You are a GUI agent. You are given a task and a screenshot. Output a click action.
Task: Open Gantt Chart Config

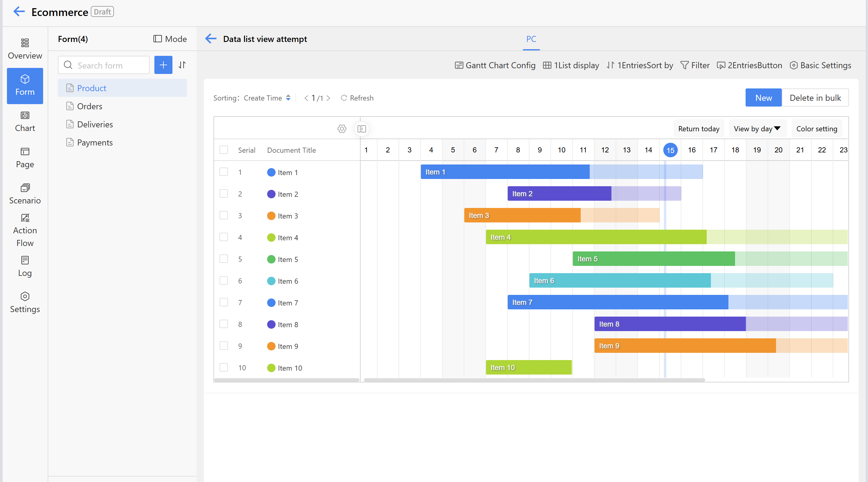tap(495, 65)
